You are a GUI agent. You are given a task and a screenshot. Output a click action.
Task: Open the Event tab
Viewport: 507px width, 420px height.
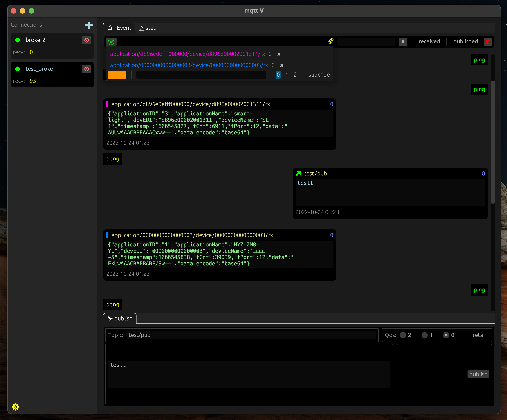pyautogui.click(x=119, y=28)
